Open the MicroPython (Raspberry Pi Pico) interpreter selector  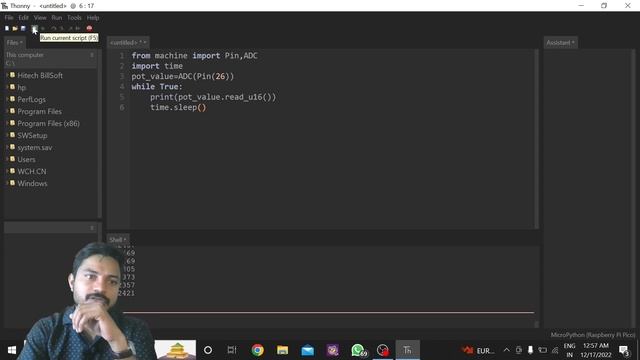click(593, 335)
